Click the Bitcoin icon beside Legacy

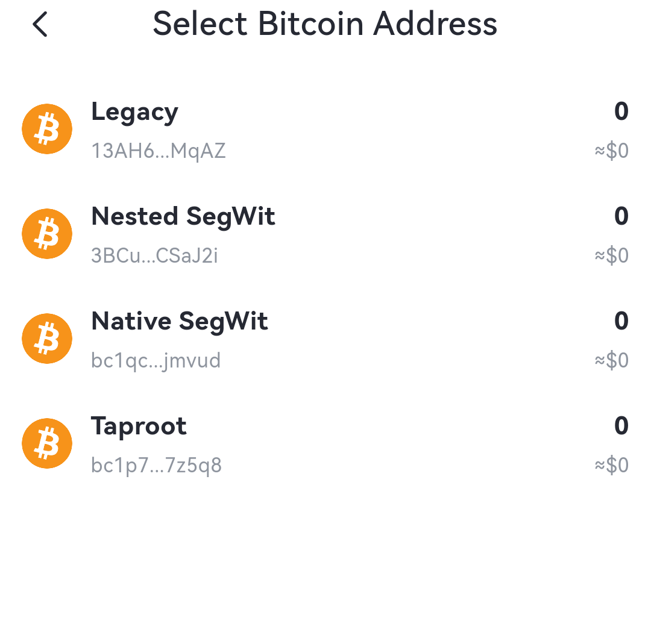(47, 129)
